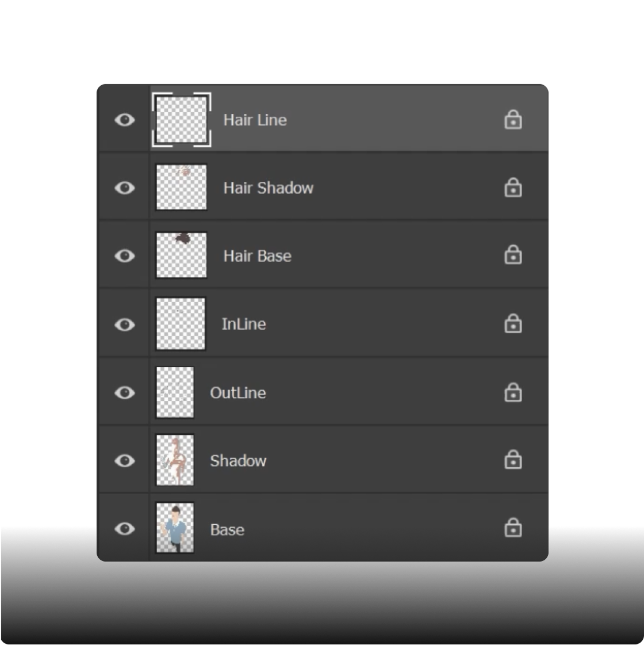This screenshot has height=645, width=644.
Task: Click the OutLine layer lock icon
Action: tap(513, 392)
